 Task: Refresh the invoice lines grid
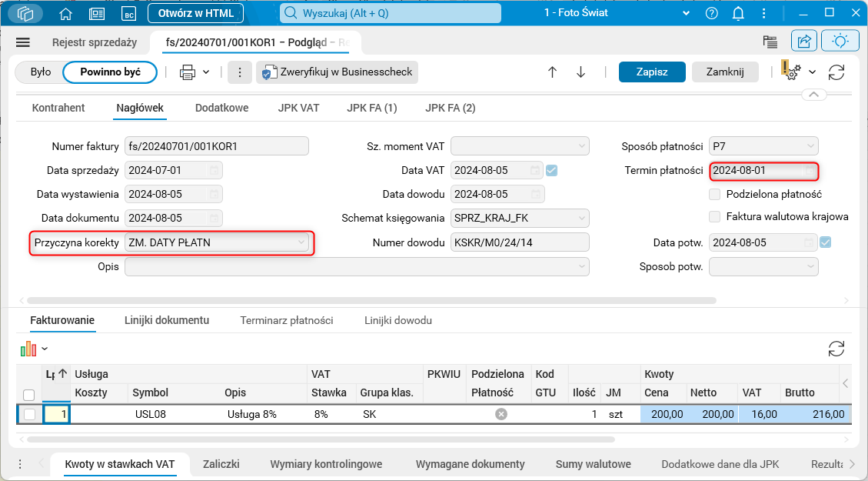(x=836, y=349)
